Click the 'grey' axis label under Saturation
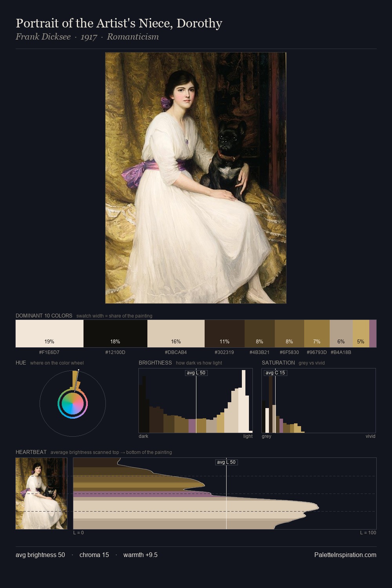Screen dimensions: 392x588 click(267, 436)
